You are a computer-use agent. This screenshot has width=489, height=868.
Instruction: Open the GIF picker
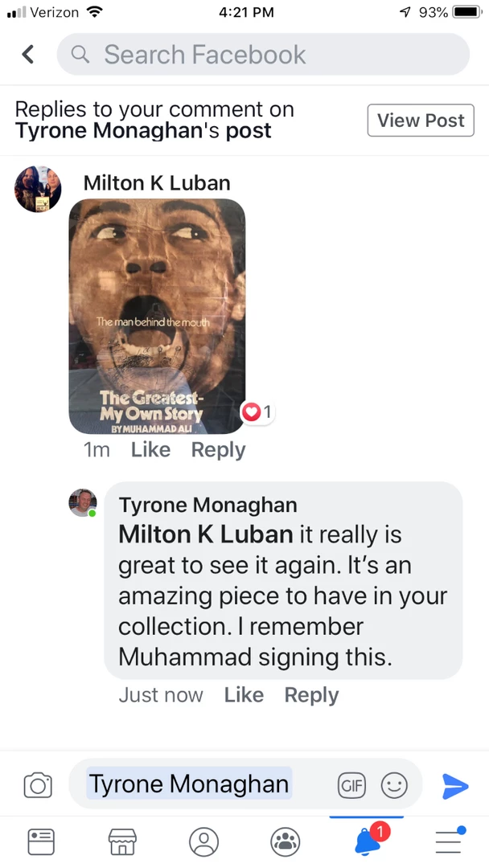click(351, 785)
